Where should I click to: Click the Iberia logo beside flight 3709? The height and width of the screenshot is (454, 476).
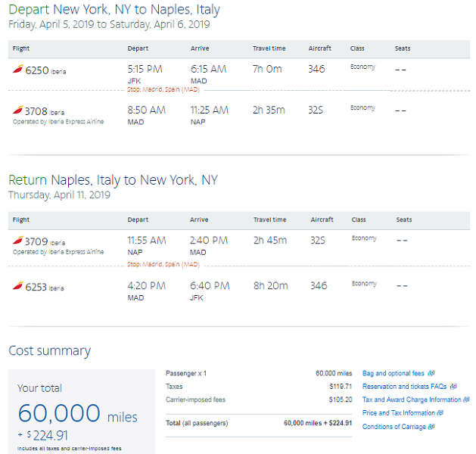coord(17,241)
